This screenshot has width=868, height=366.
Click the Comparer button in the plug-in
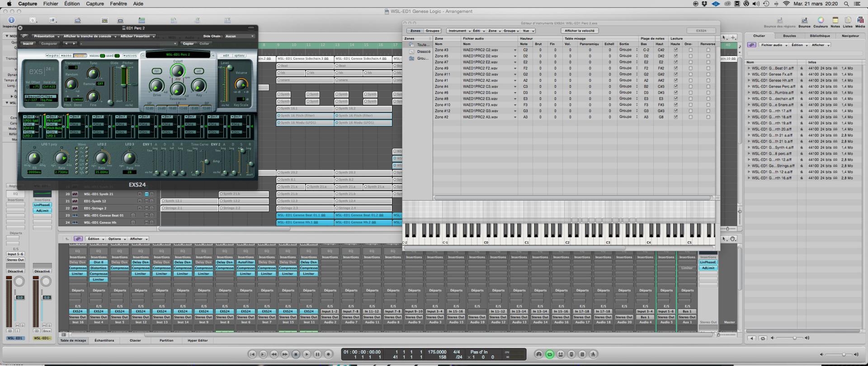pos(49,44)
